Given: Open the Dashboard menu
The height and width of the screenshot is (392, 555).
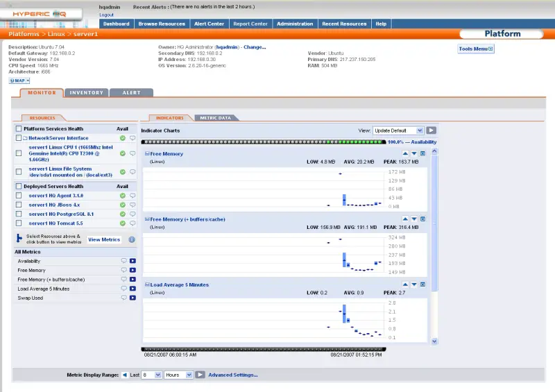Looking at the screenshot, I should coord(116,24).
